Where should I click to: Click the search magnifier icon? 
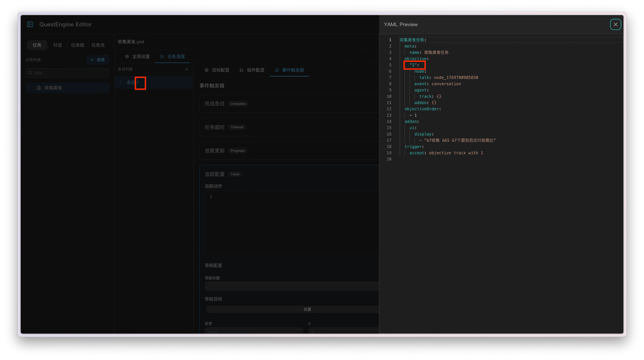[x=31, y=73]
